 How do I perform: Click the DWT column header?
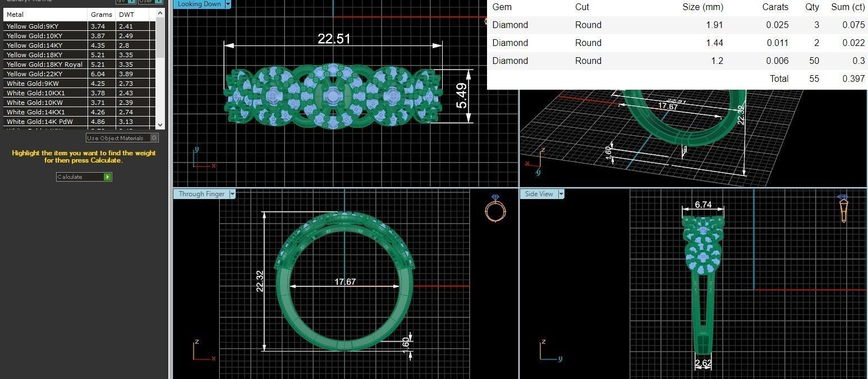pos(132,15)
